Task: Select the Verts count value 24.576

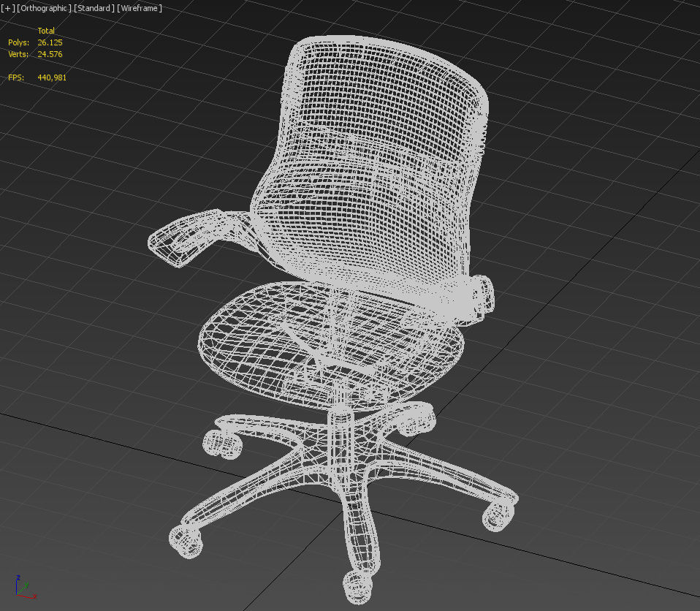Action: point(50,54)
